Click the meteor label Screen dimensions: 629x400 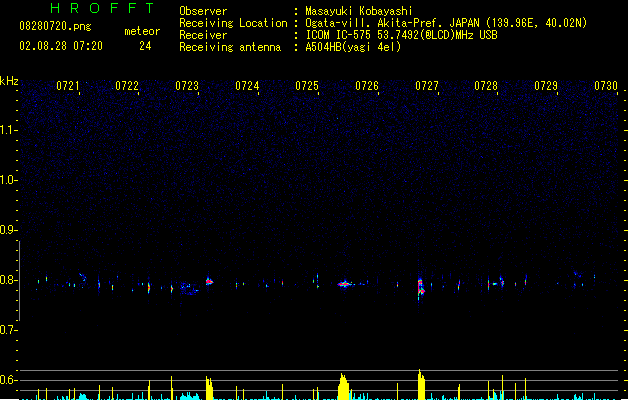[142, 31]
